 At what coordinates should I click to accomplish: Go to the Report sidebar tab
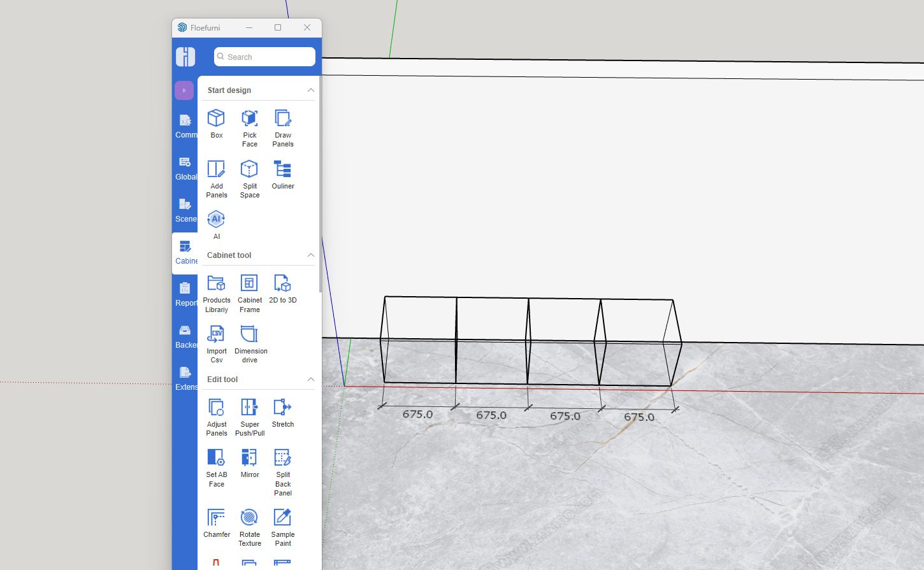[x=185, y=294]
